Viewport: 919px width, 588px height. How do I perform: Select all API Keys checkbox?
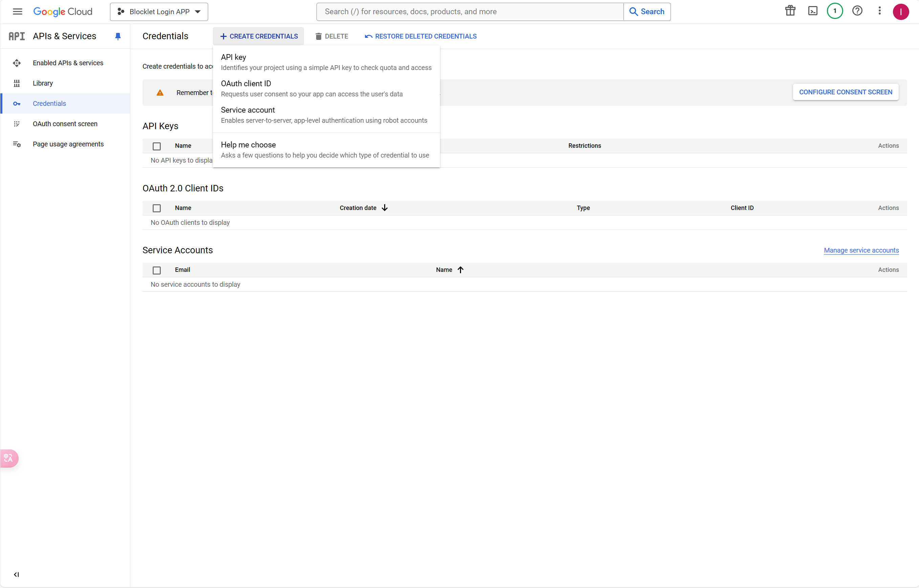point(157,146)
